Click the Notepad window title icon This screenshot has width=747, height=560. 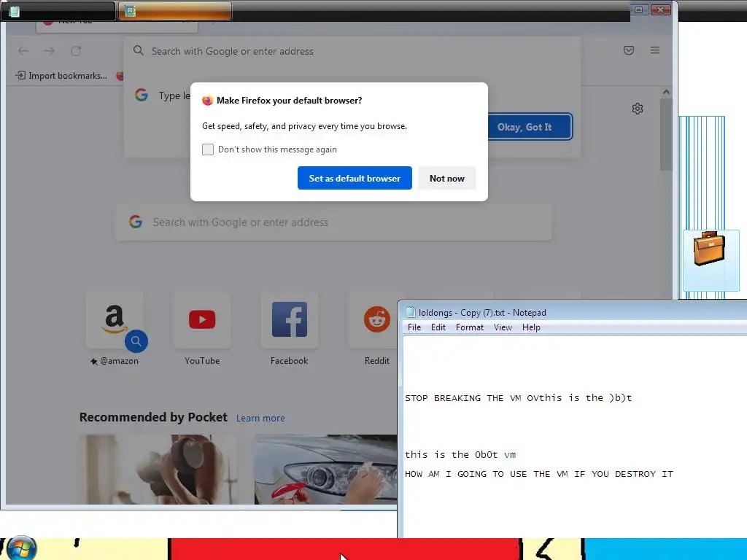tap(410, 312)
